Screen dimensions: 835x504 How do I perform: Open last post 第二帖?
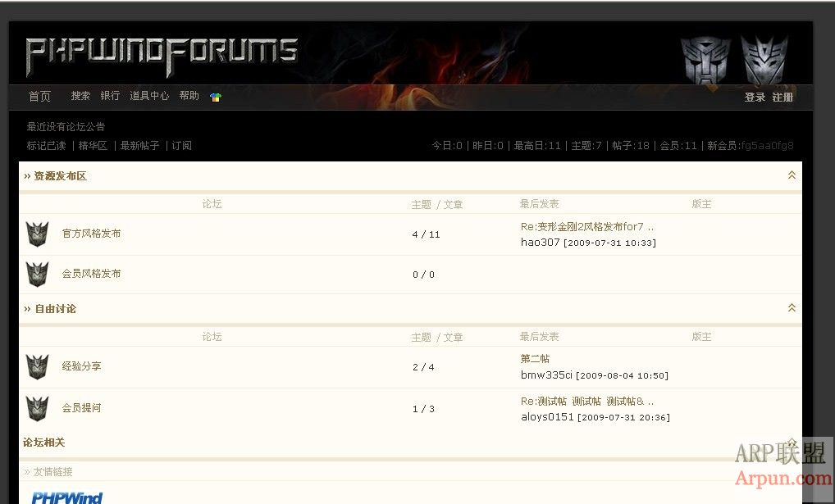coord(535,359)
